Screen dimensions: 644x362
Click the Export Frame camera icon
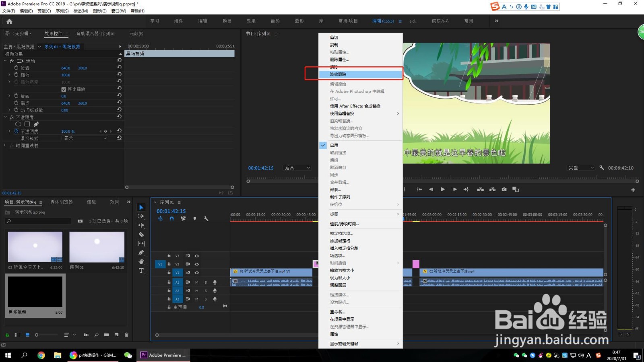tap(504, 189)
